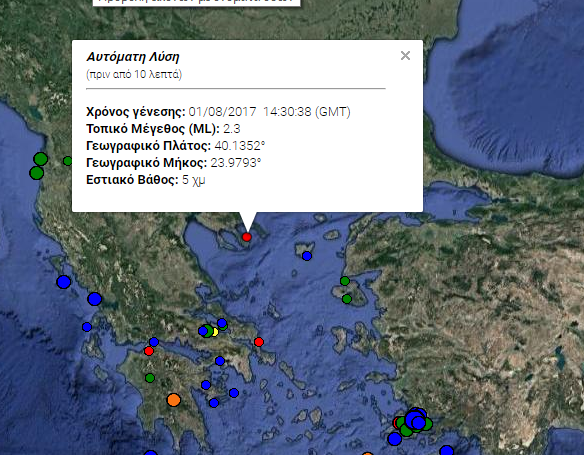Select the blue marker southwest of the Bodrum cluster
This screenshot has width=584, height=455.
(x=394, y=439)
